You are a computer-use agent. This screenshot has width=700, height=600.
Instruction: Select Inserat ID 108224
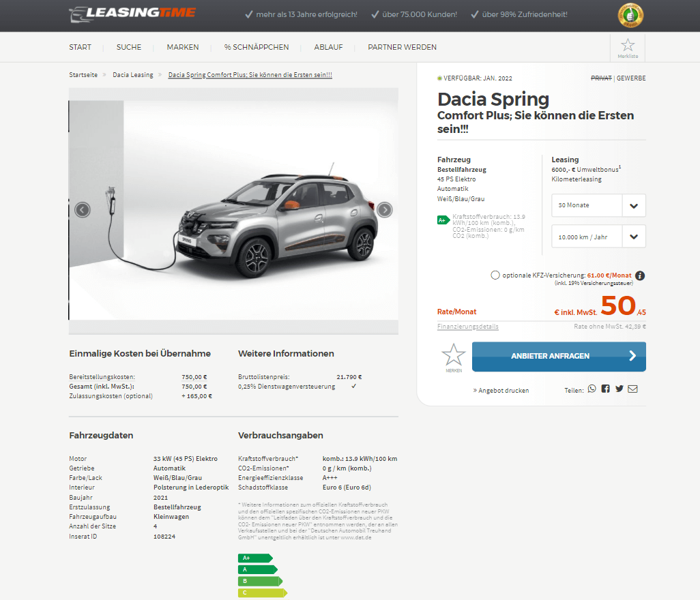pos(164,537)
